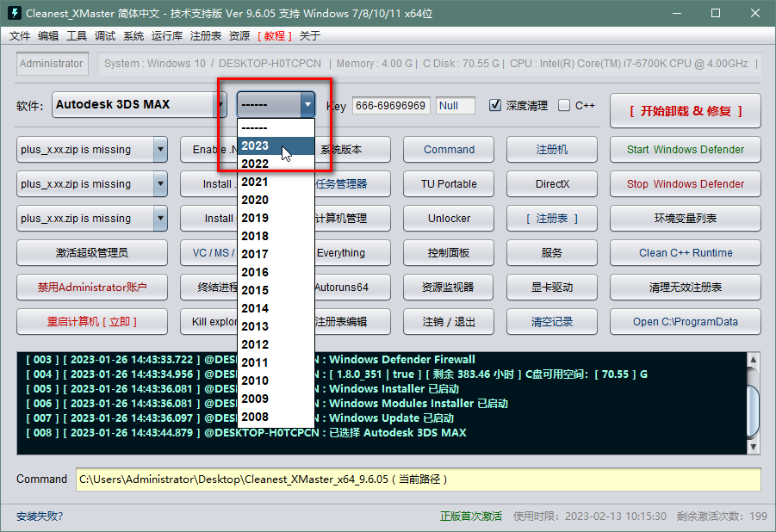
Task: Open the 编辑 menu
Action: 48,35
